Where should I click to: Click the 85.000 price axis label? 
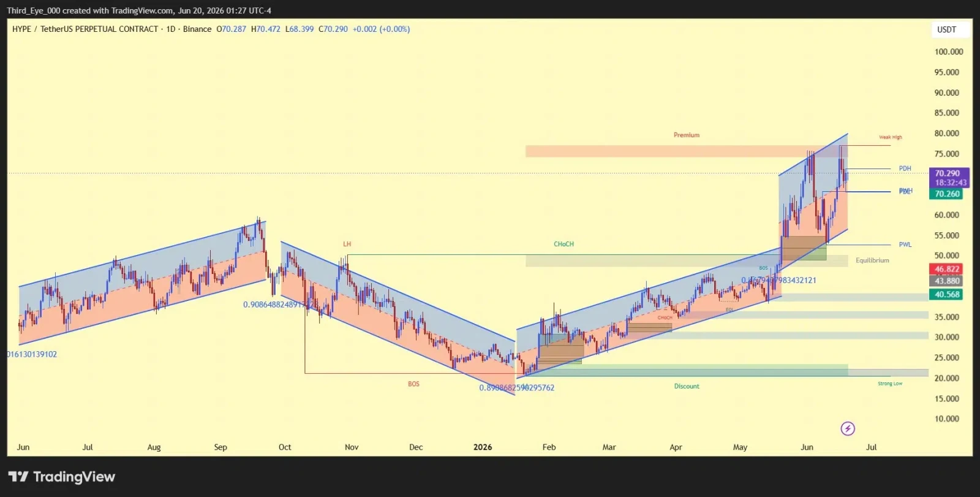coord(946,113)
